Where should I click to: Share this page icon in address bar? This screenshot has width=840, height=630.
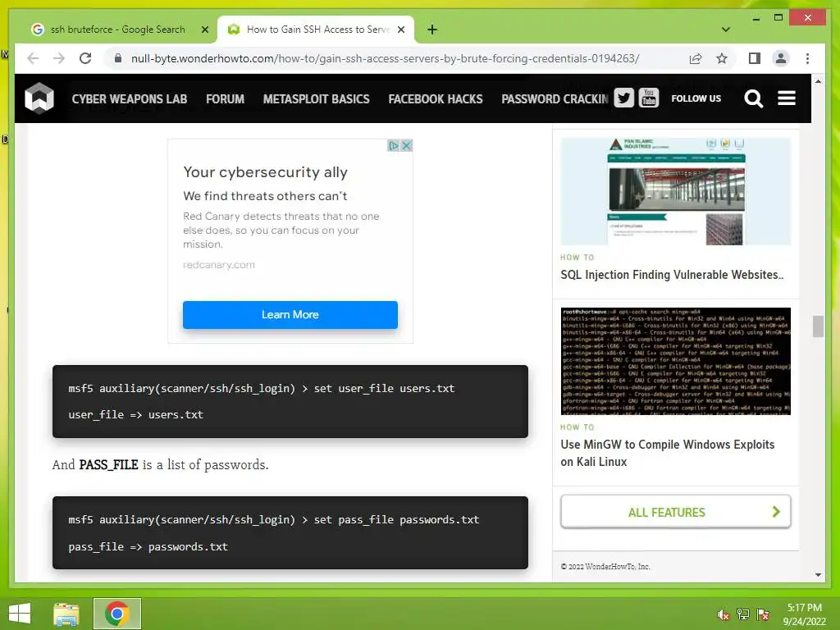click(x=696, y=58)
